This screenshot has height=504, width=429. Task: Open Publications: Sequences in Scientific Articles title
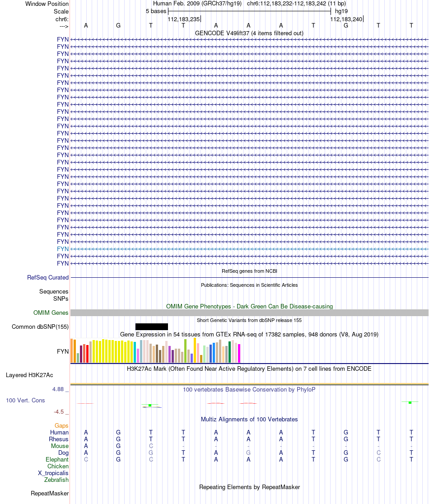pyautogui.click(x=249, y=285)
